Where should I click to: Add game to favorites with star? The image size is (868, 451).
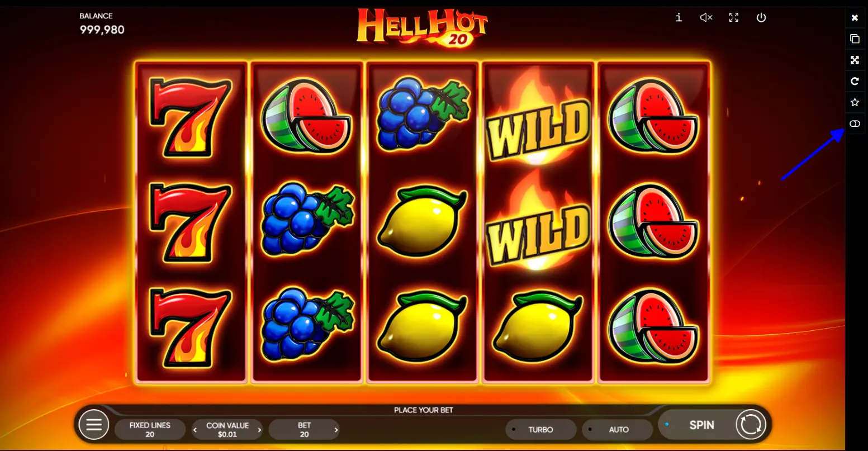click(x=855, y=102)
